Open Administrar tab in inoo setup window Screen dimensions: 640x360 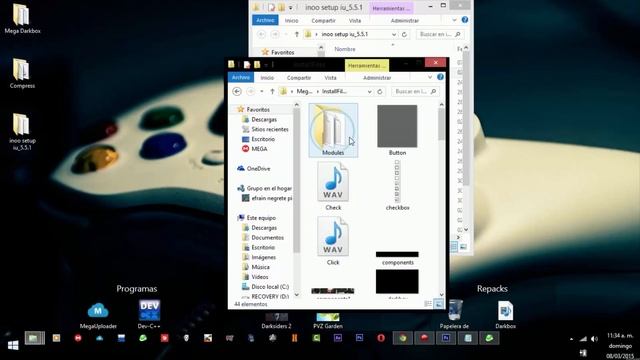(404, 20)
